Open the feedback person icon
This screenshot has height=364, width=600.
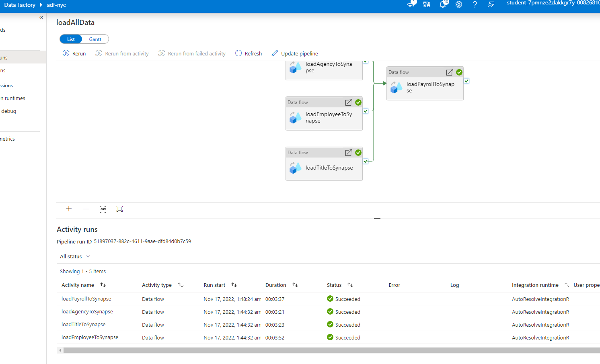[x=491, y=4]
